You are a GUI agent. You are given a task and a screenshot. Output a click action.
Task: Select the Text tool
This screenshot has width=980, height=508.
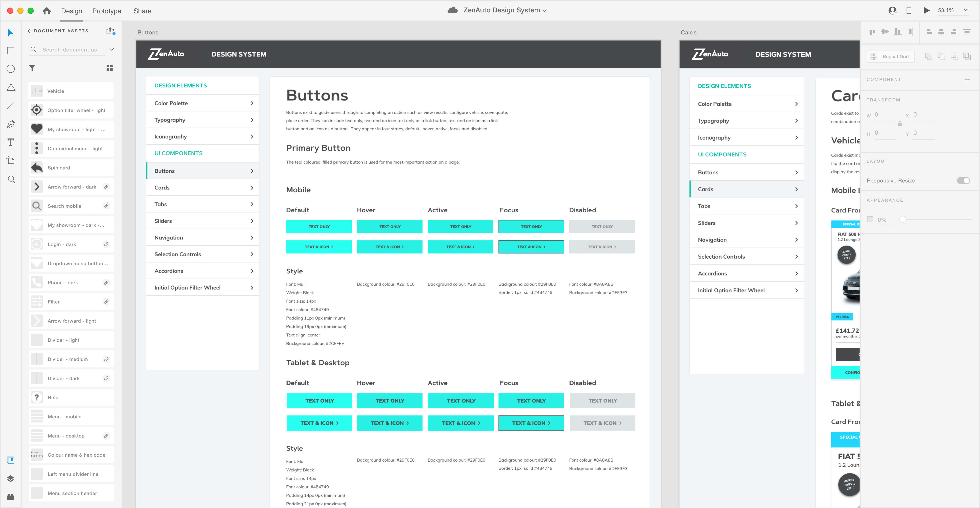[x=11, y=142]
